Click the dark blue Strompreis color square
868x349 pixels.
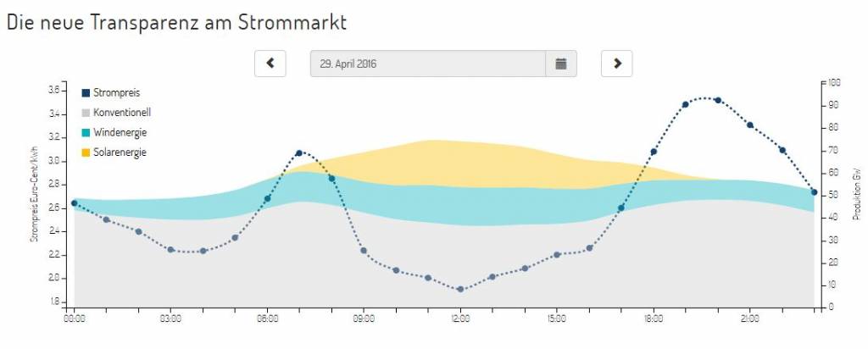coord(86,92)
